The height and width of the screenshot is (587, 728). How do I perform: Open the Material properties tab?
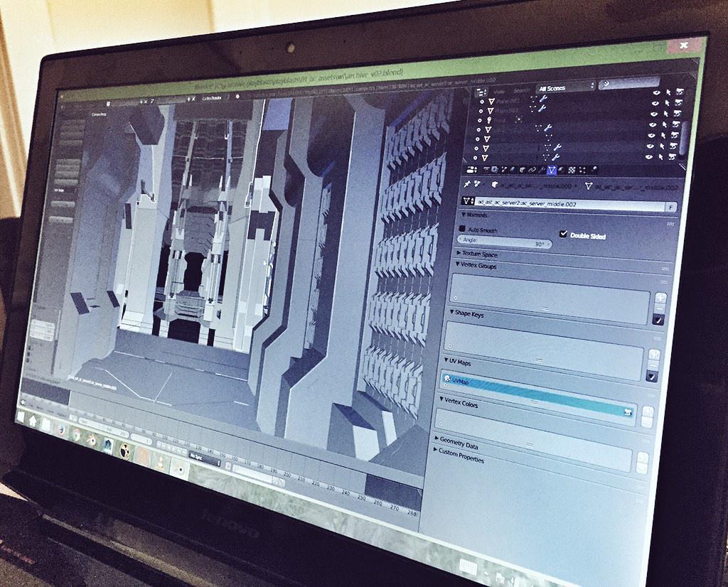tap(561, 170)
